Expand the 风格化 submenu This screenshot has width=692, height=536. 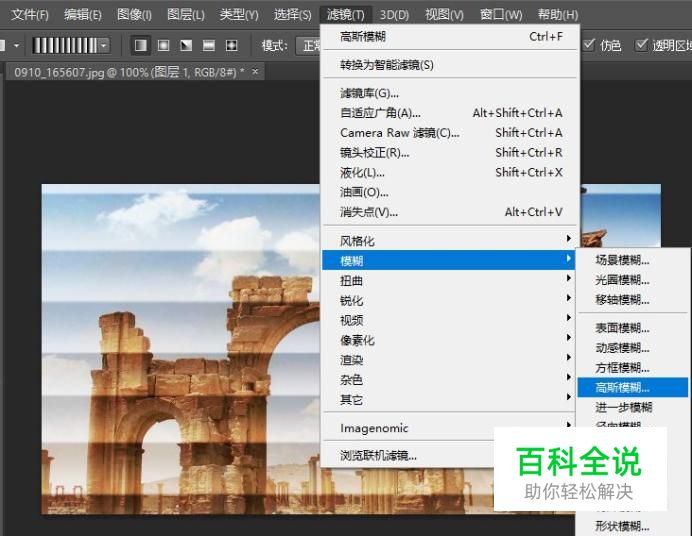click(x=448, y=241)
